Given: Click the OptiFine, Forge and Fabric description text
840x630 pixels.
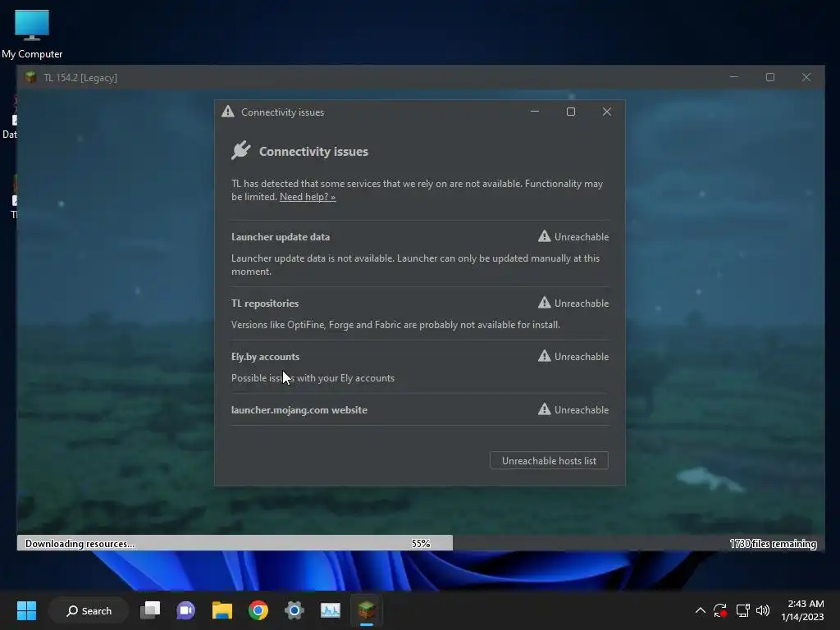Looking at the screenshot, I should tap(395, 325).
